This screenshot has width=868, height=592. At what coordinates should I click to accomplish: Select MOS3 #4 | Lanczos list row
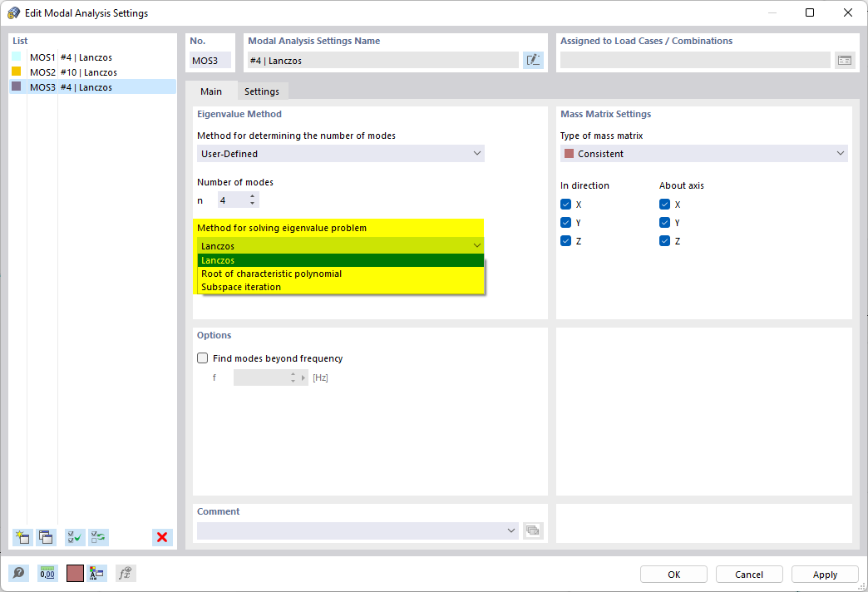click(x=92, y=87)
